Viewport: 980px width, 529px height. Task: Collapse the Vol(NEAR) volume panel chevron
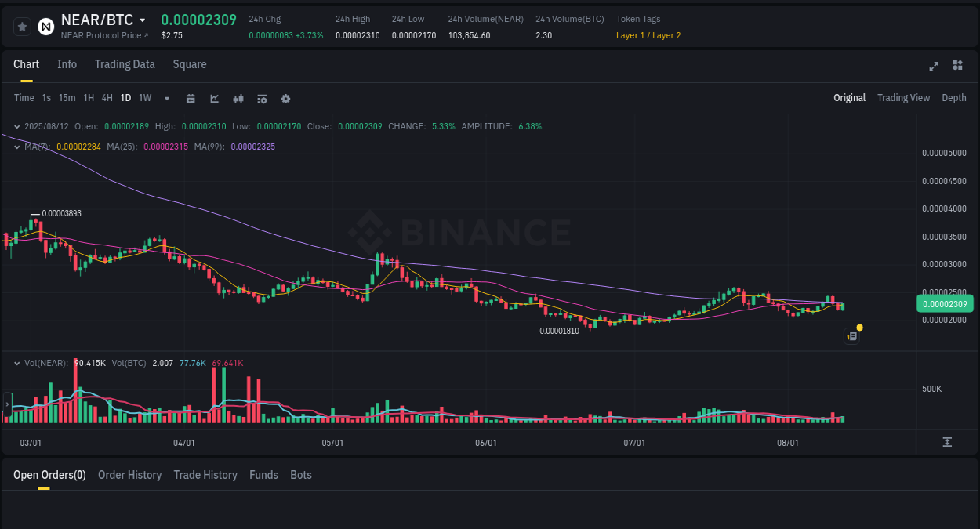16,362
